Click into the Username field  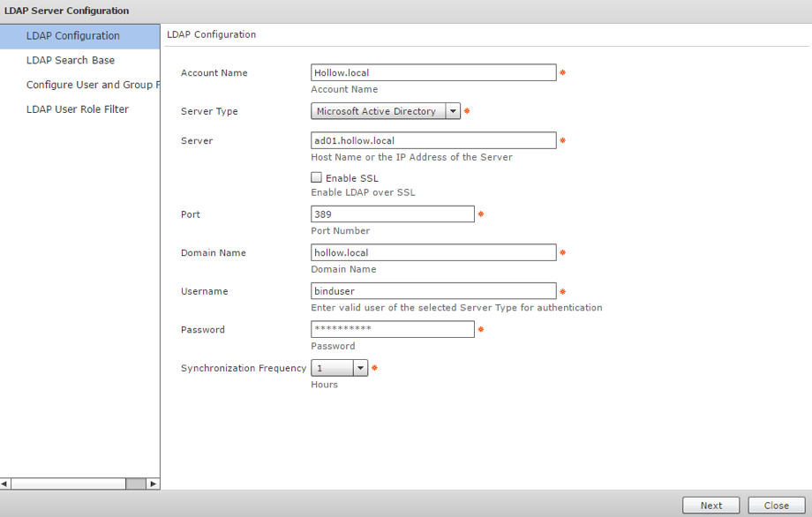(x=433, y=291)
